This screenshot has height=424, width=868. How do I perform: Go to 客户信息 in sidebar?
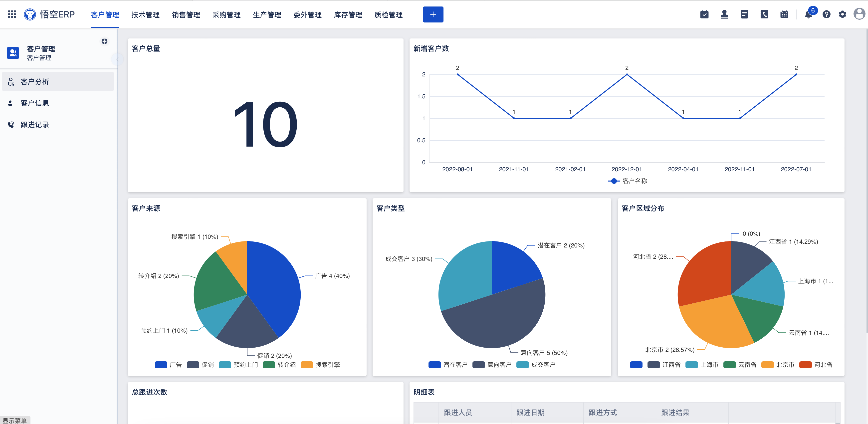(x=35, y=103)
